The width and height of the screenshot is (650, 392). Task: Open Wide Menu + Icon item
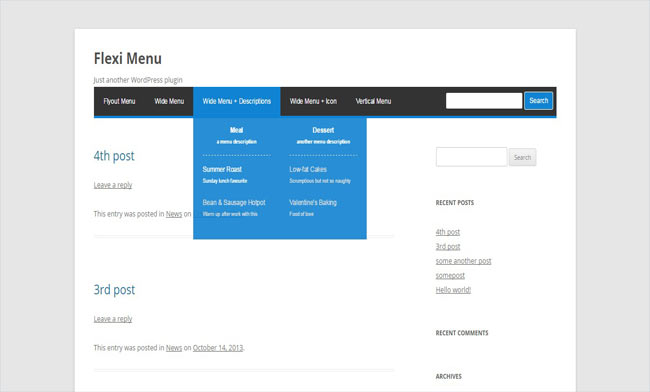tap(313, 101)
